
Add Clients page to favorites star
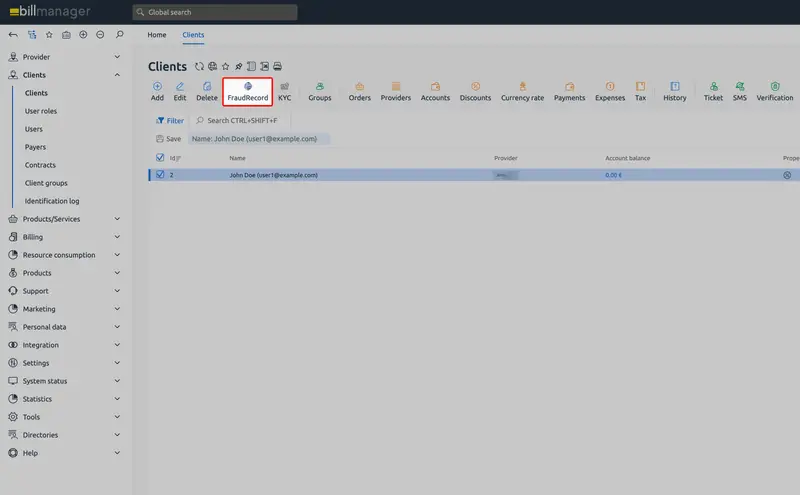[226, 66]
